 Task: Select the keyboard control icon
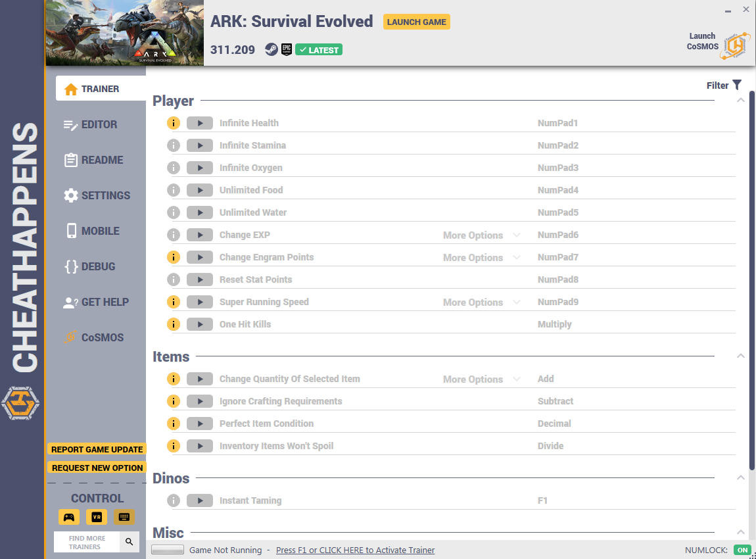pyautogui.click(x=124, y=517)
